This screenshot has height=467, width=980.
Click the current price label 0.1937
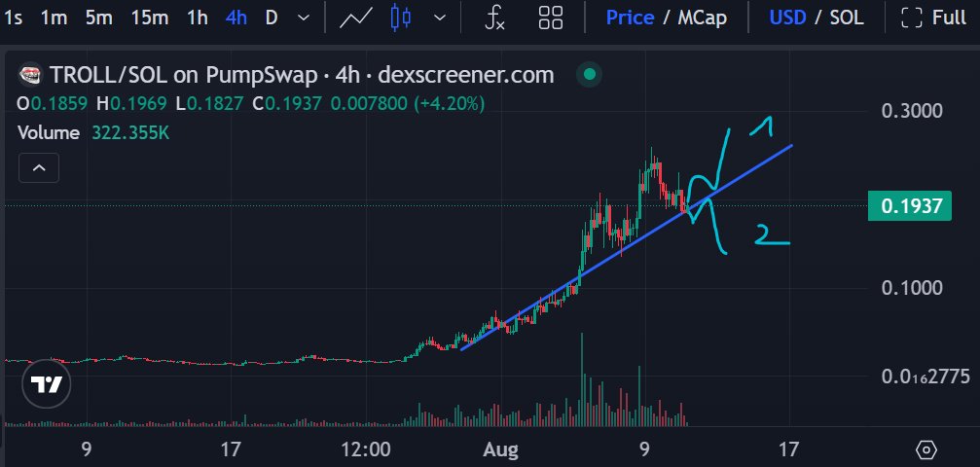tap(909, 205)
